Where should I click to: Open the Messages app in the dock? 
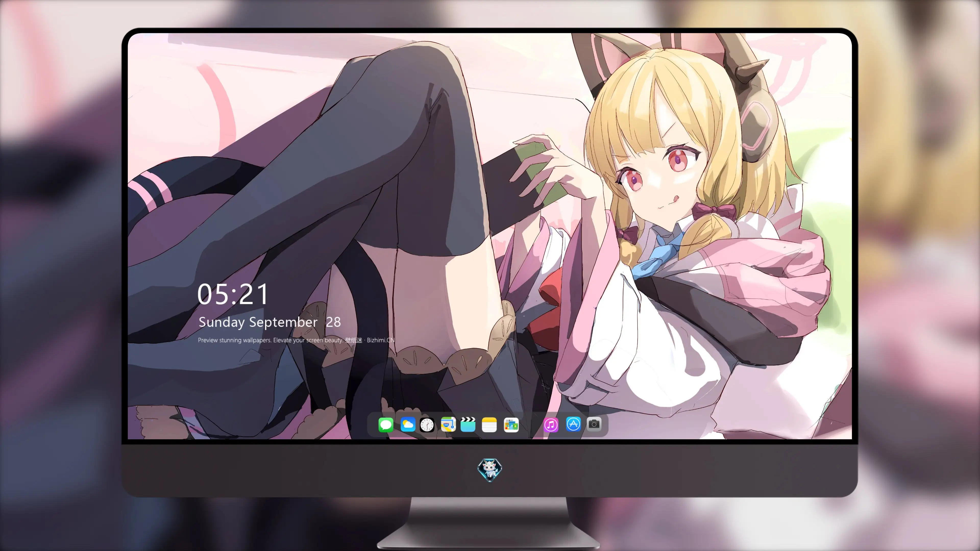click(x=386, y=425)
